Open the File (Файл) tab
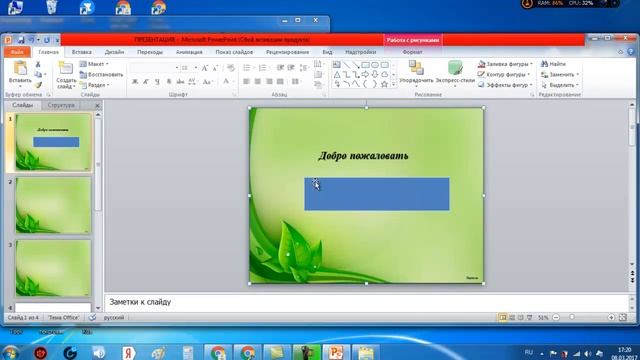This screenshot has width=640, height=360. [x=17, y=52]
